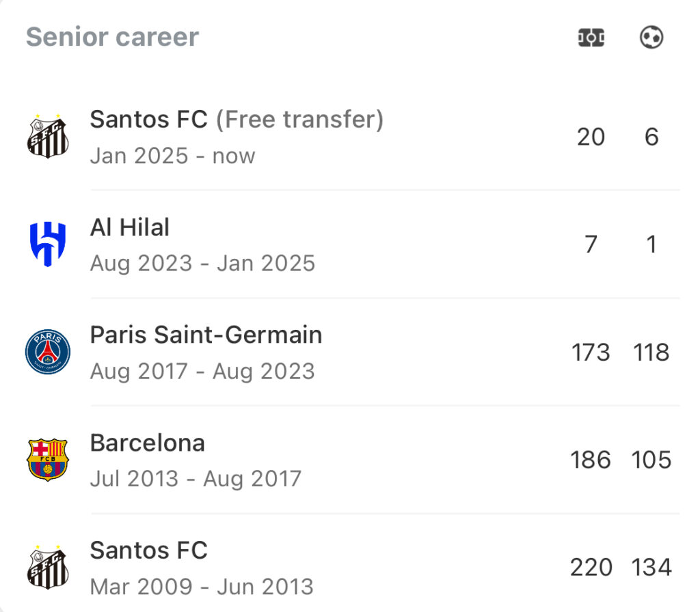
Task: Open the Santos FC crest for Jan 2025
Action: pos(48,136)
